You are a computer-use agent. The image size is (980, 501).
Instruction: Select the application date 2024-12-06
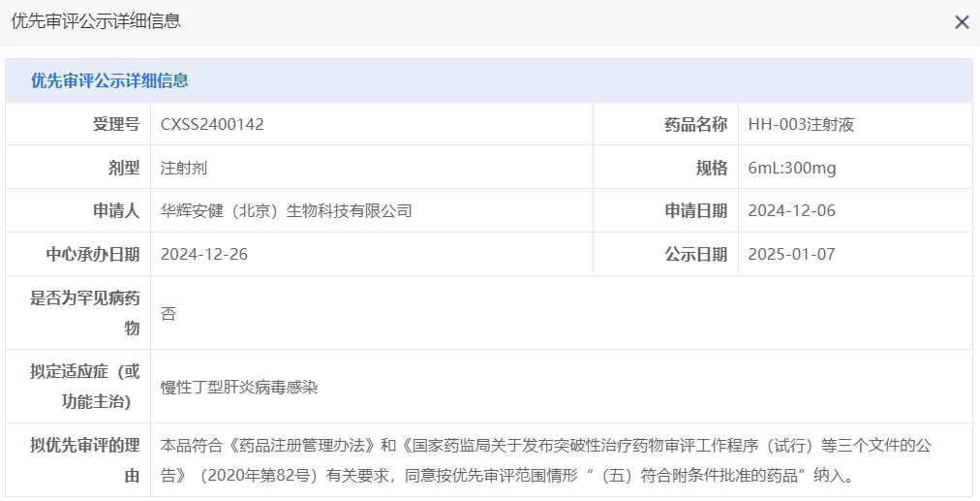pos(792,210)
